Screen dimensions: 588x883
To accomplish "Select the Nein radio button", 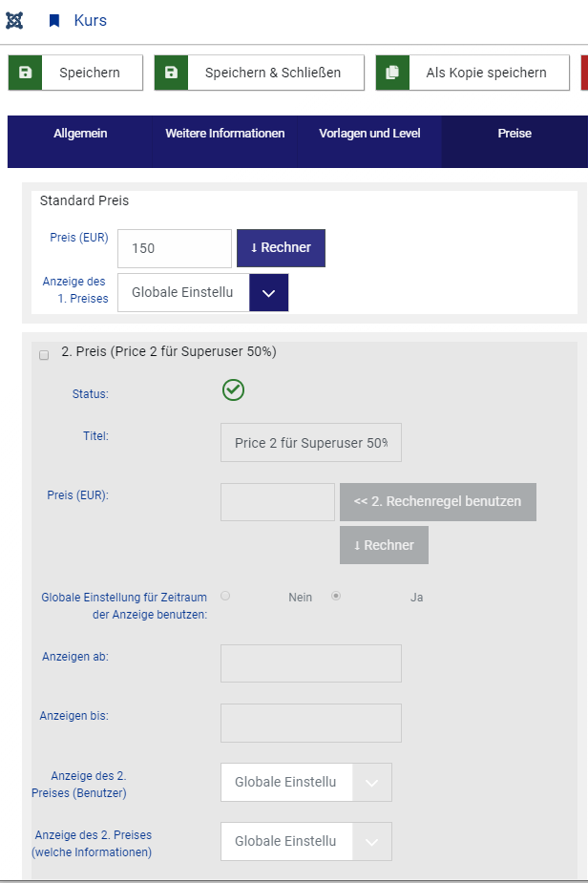I will [225, 596].
